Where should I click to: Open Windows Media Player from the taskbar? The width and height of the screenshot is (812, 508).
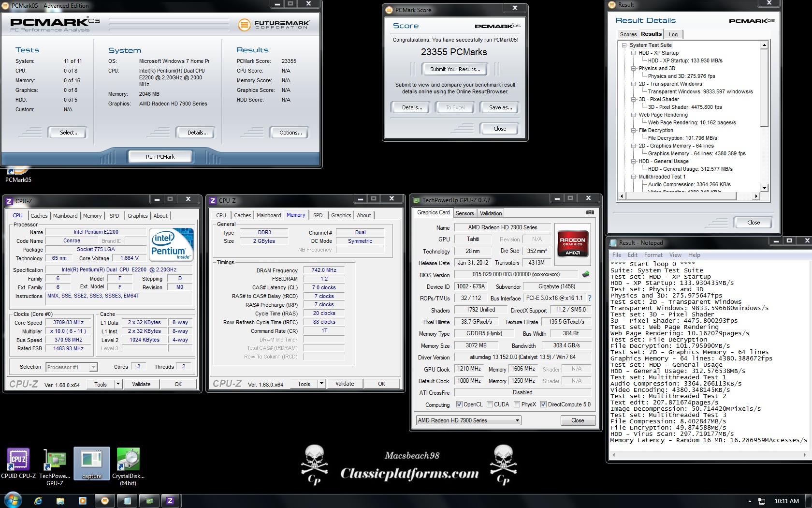[82, 501]
